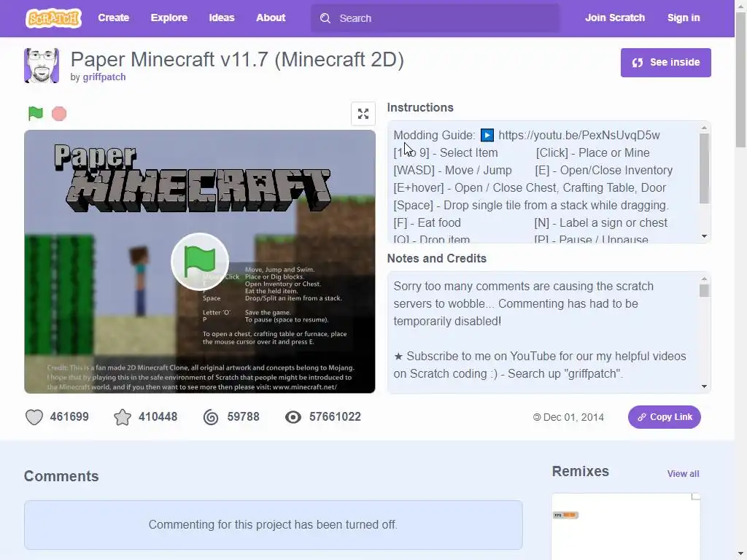This screenshot has height=560, width=747.
Task: Click the favorite count 410448
Action: [158, 417]
